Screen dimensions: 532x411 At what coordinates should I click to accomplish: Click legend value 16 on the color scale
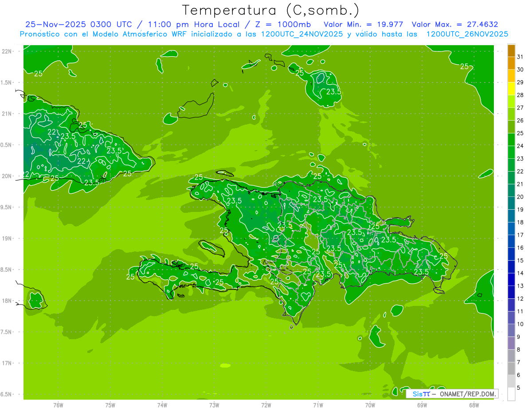[520, 248]
